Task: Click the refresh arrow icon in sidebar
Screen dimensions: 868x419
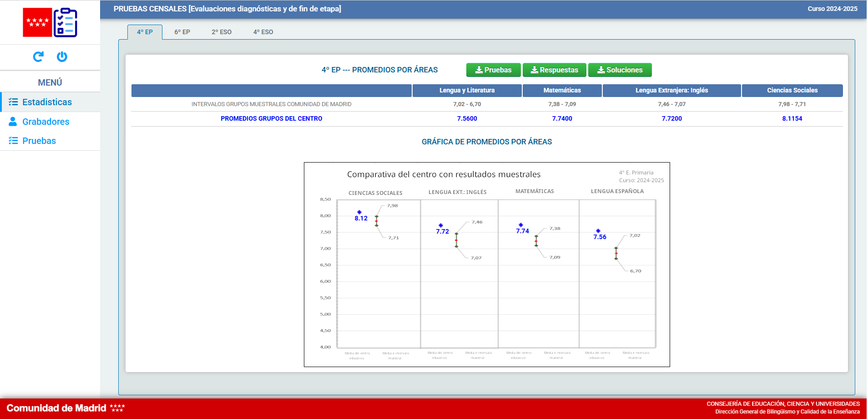Action: pos(38,56)
